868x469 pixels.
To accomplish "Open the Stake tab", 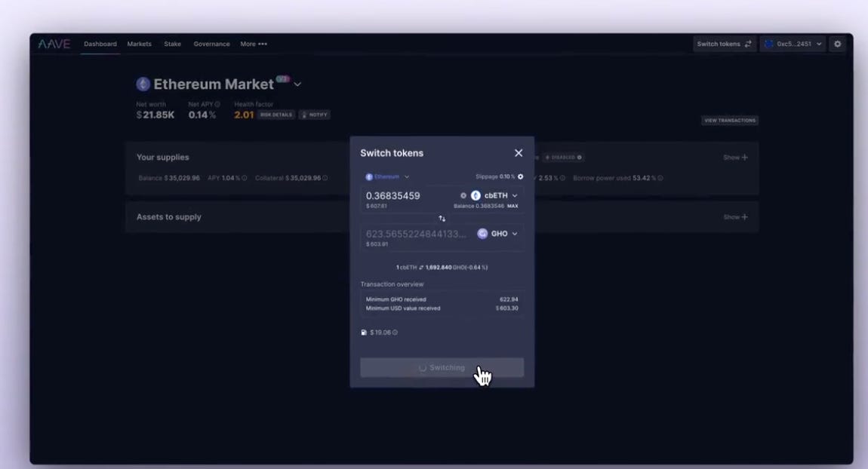I will [172, 44].
